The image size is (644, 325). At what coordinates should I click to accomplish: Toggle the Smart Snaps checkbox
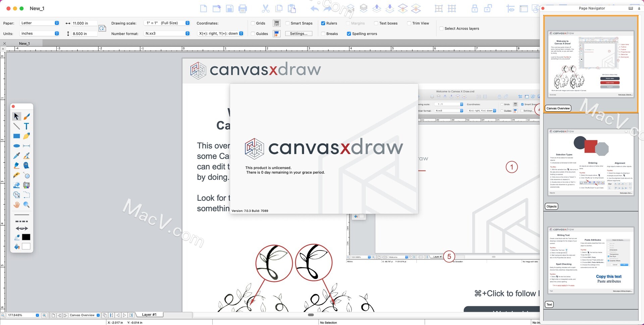(287, 23)
